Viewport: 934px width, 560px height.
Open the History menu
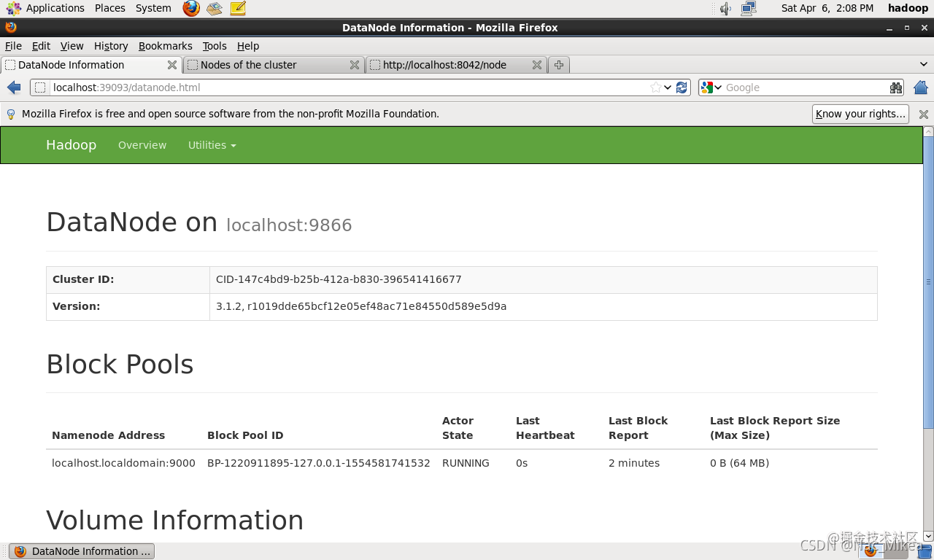pos(111,46)
